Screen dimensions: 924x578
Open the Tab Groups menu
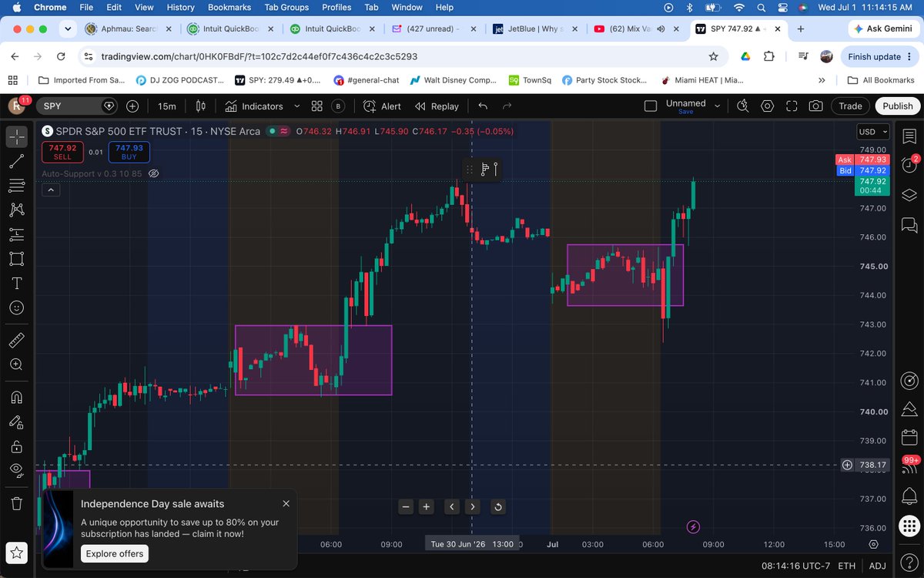pyautogui.click(x=286, y=7)
